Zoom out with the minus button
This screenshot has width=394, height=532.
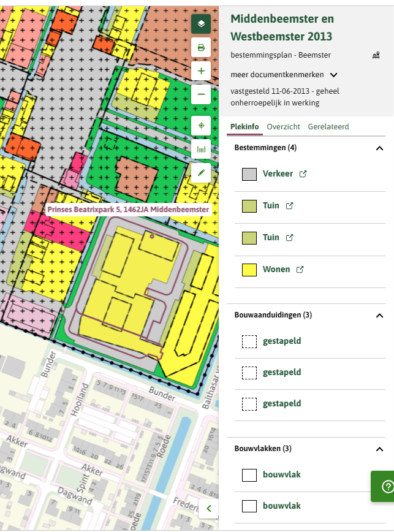(x=201, y=94)
